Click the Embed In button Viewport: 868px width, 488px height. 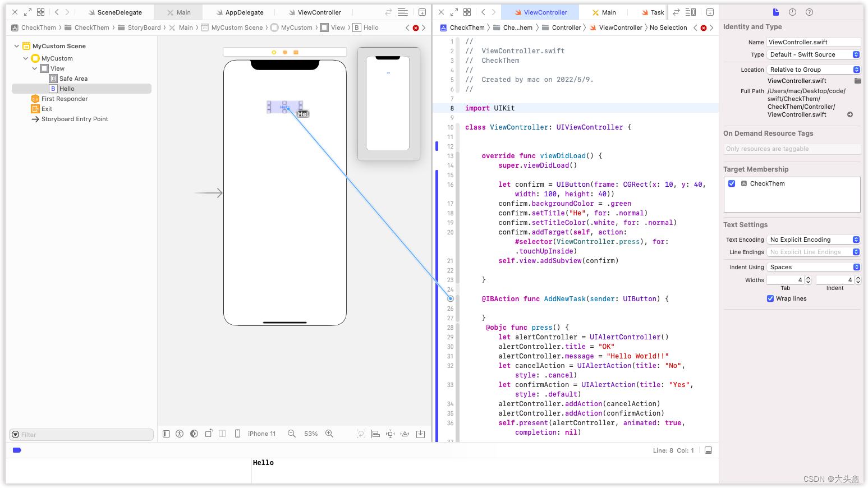tap(420, 434)
